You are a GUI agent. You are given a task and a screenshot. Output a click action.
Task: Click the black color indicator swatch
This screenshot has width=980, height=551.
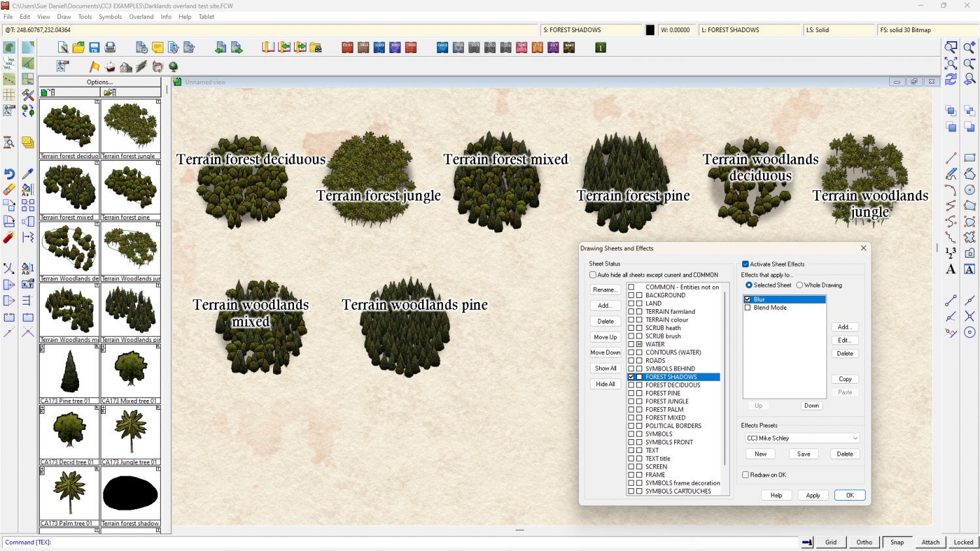[650, 30]
